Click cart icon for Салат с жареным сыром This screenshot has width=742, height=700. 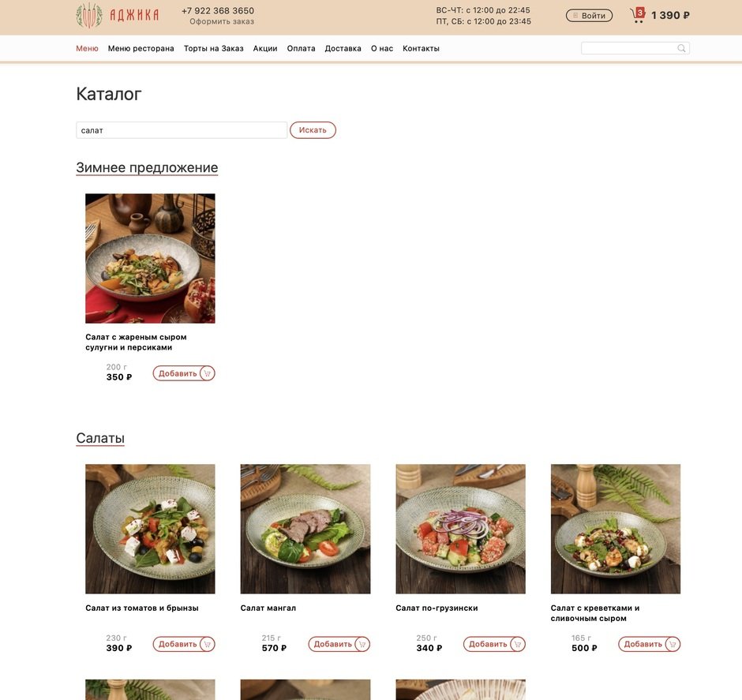(208, 373)
